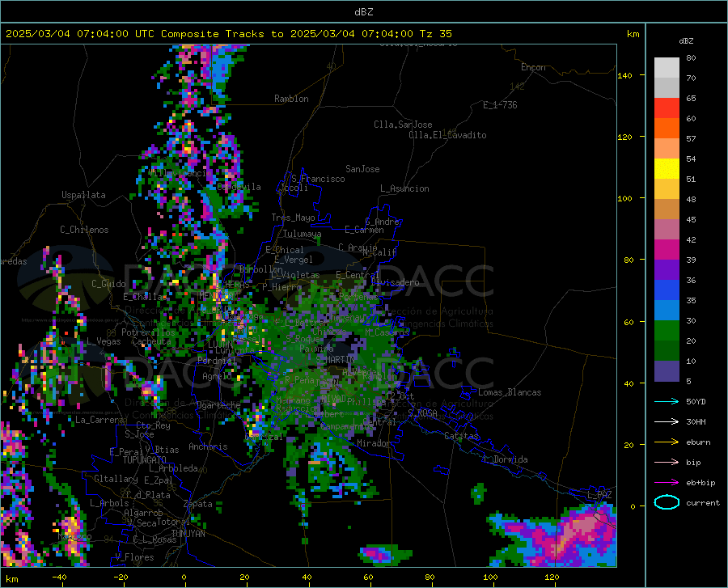Click the 'Anchoris' place label
The image size is (728, 588).
[x=208, y=446]
